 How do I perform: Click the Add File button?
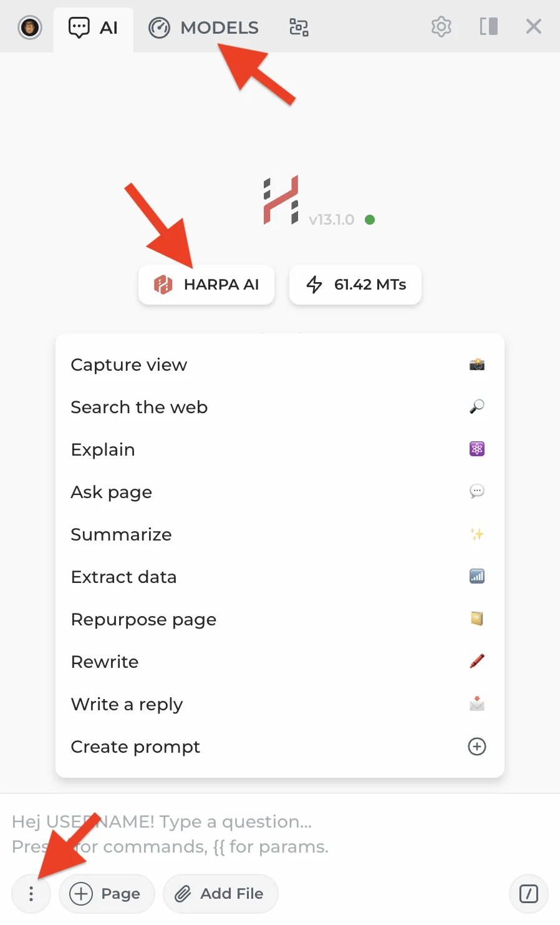coord(220,894)
